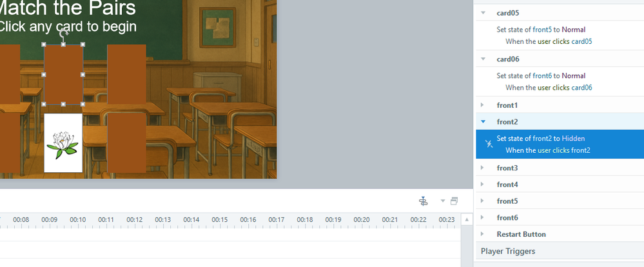The height and width of the screenshot is (267, 644).
Task: Click the disabled trigger icon beside front2 trigger
Action: pyautogui.click(x=489, y=144)
